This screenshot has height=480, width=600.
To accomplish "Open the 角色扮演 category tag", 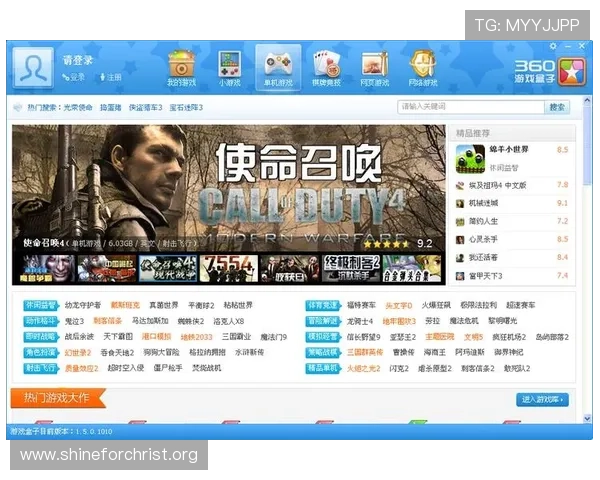I will 41,353.
